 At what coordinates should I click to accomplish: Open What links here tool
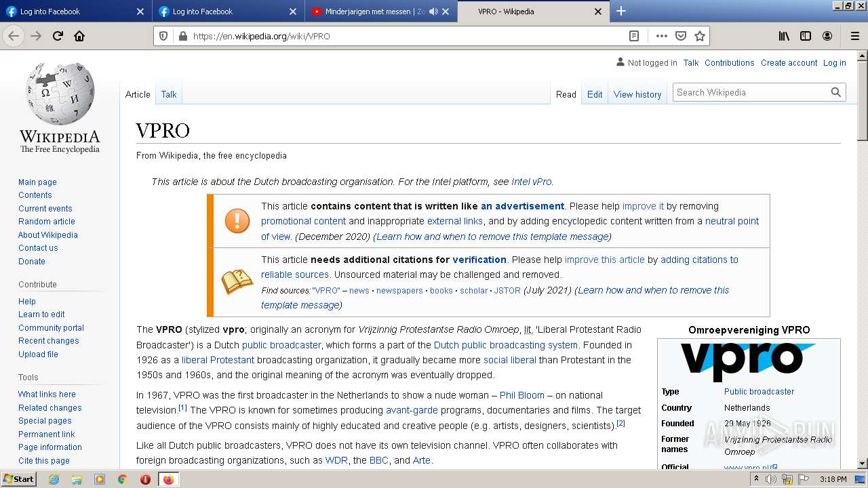point(47,394)
